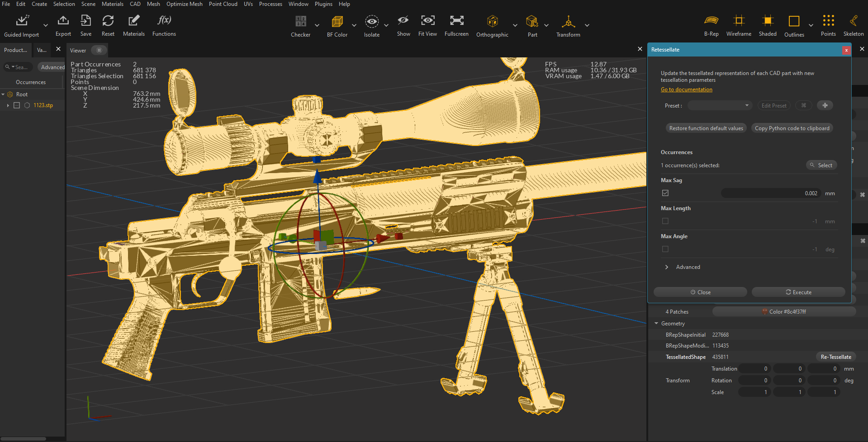Open the Go to documentation link
868x442 pixels.
tap(686, 89)
